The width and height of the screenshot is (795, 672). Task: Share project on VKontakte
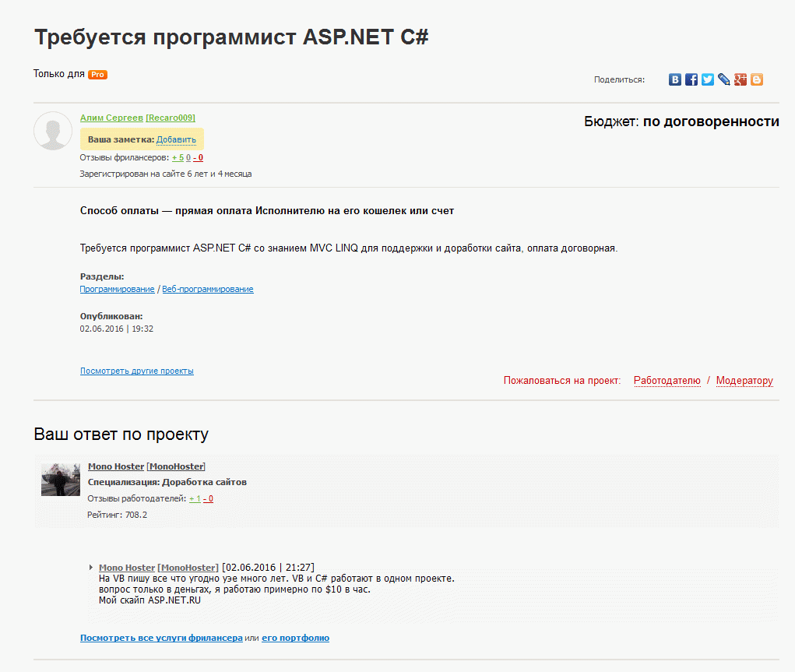click(x=675, y=79)
